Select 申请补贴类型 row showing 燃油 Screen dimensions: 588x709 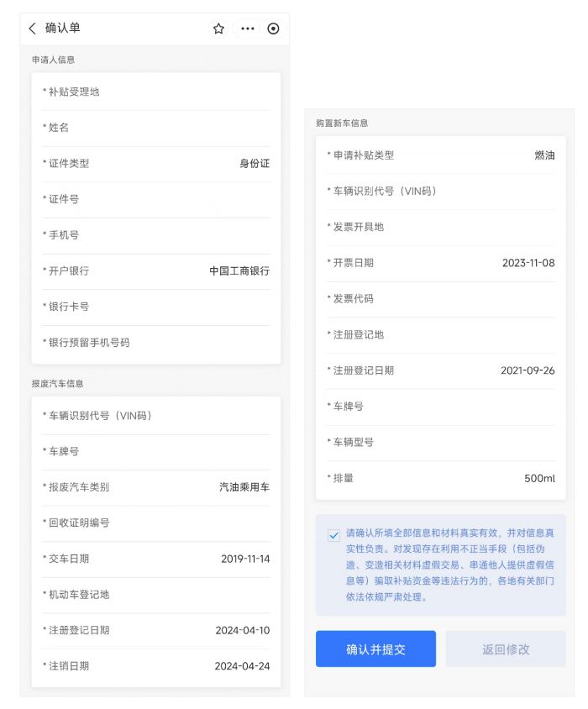pos(440,155)
